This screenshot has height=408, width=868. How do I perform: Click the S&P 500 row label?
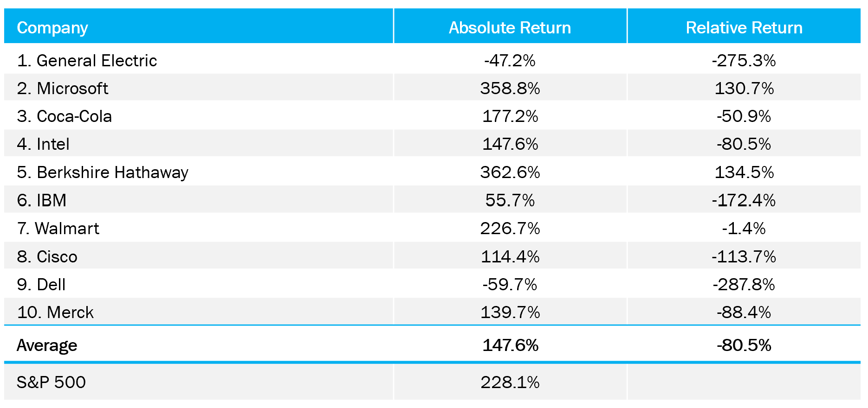pyautogui.click(x=51, y=382)
